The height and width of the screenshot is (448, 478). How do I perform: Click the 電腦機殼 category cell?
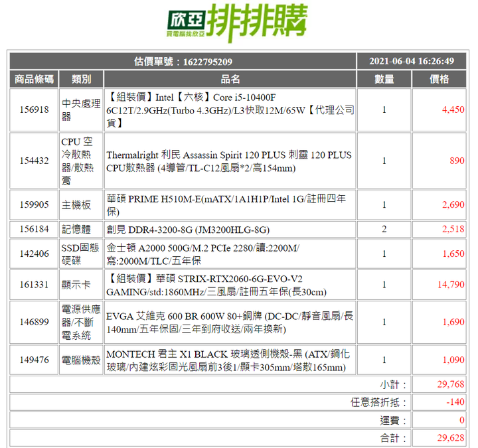tap(81, 360)
